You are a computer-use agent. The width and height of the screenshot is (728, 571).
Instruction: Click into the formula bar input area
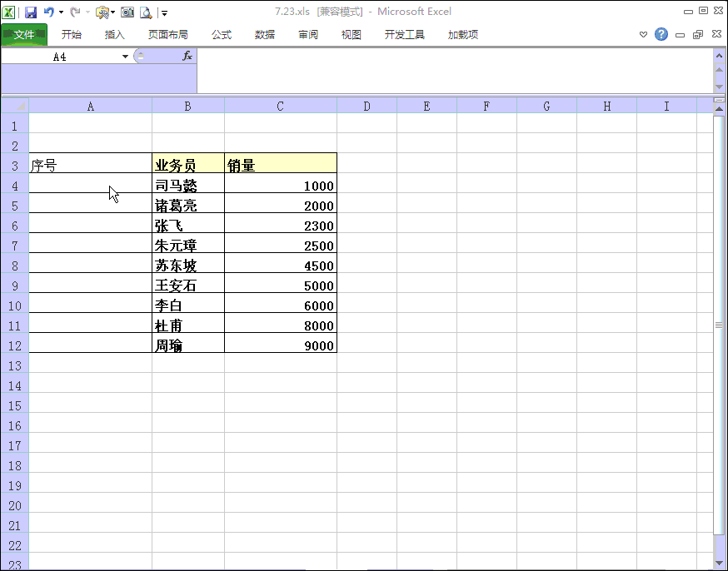(x=455, y=71)
